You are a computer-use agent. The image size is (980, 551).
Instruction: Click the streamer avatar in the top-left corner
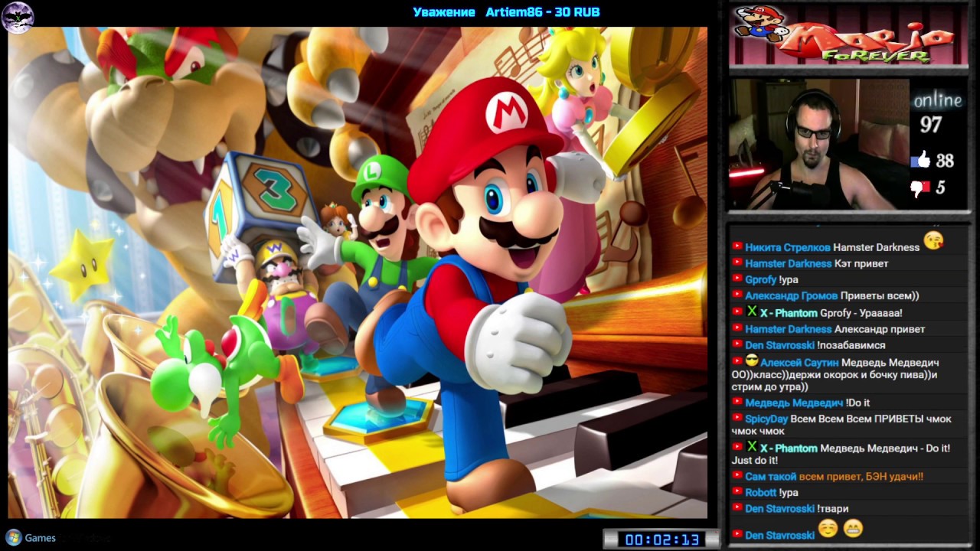pyautogui.click(x=18, y=18)
